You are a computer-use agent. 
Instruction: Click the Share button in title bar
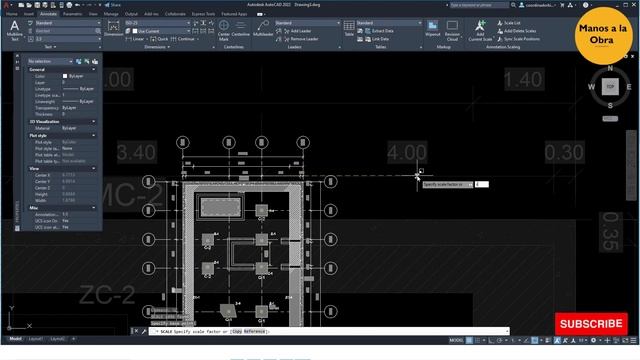tap(113, 5)
